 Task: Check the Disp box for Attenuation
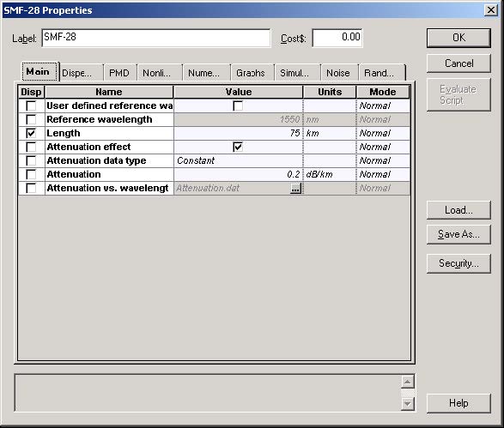(x=31, y=174)
